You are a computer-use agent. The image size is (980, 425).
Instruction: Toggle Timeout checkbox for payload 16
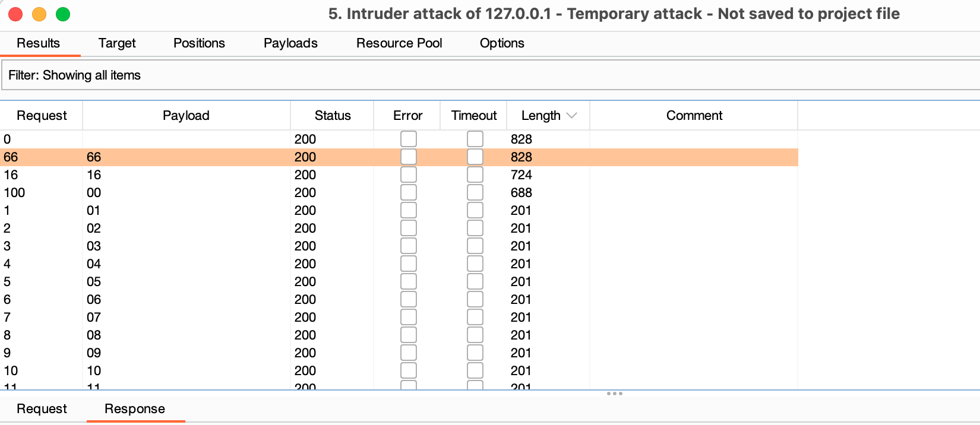475,175
